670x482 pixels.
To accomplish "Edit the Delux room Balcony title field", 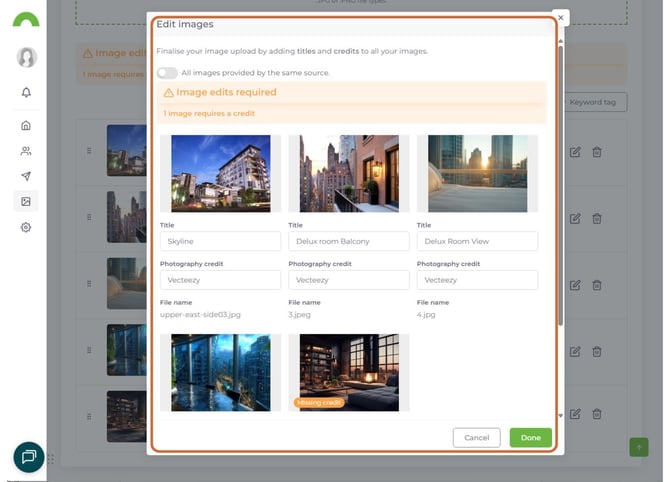I will coord(349,241).
